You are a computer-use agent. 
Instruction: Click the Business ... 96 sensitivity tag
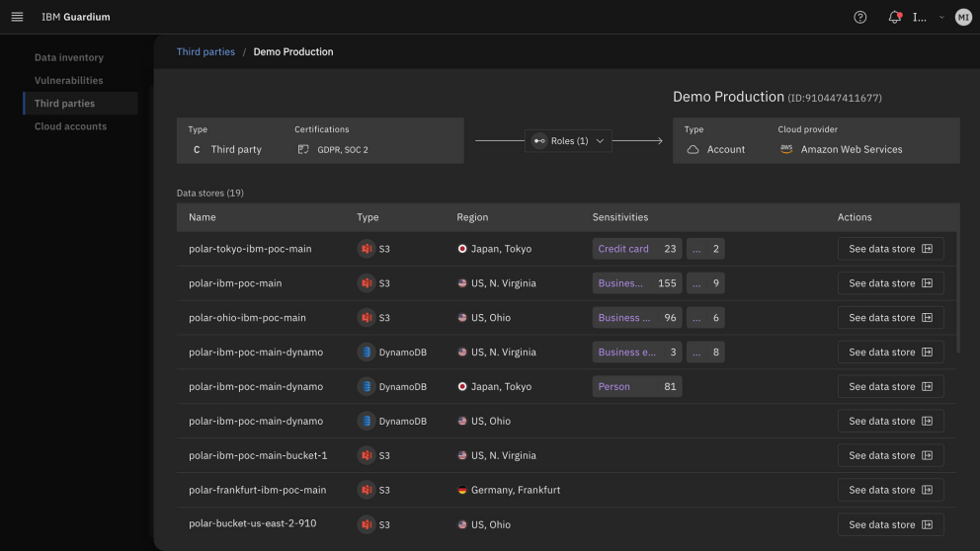pyautogui.click(x=637, y=317)
